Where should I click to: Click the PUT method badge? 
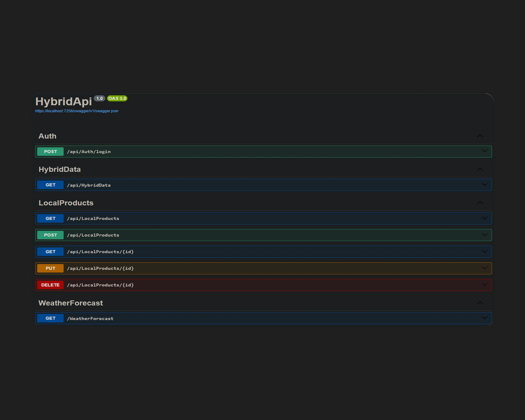point(50,268)
